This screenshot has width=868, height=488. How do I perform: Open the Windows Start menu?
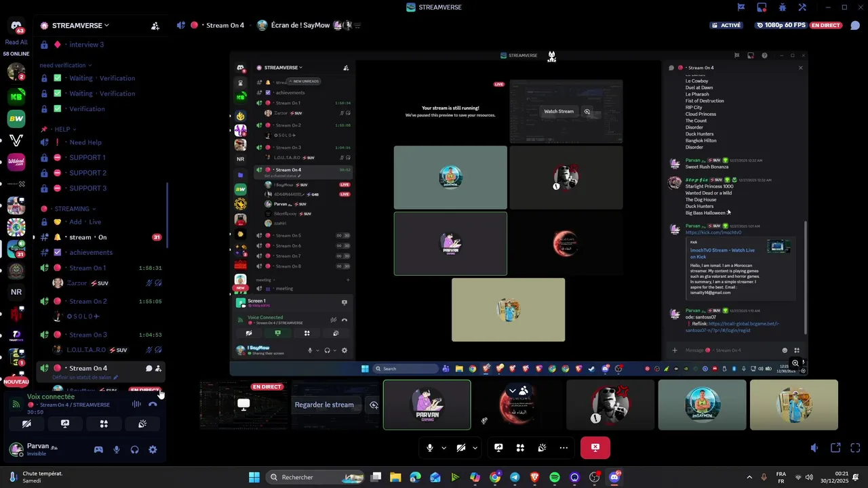coord(254,477)
